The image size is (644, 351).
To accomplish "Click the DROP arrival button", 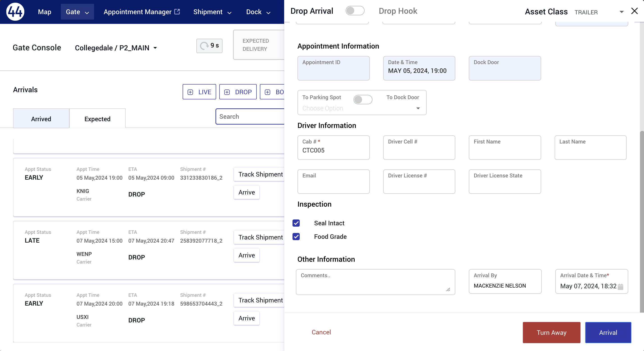I will tap(238, 92).
